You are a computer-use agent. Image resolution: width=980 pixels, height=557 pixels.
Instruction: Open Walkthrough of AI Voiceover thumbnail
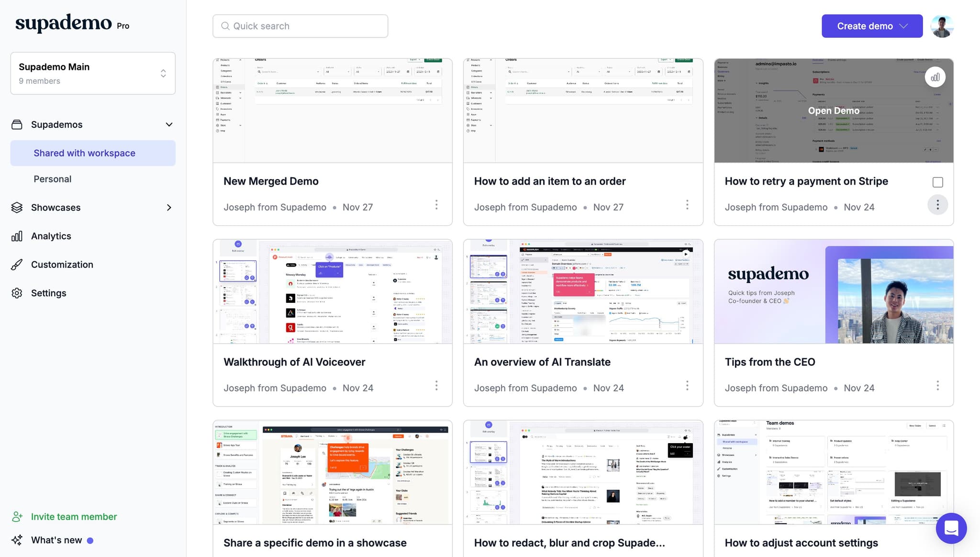(332, 291)
